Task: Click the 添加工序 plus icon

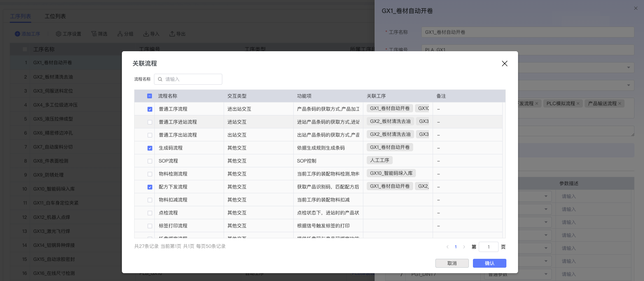Action: (x=17, y=34)
